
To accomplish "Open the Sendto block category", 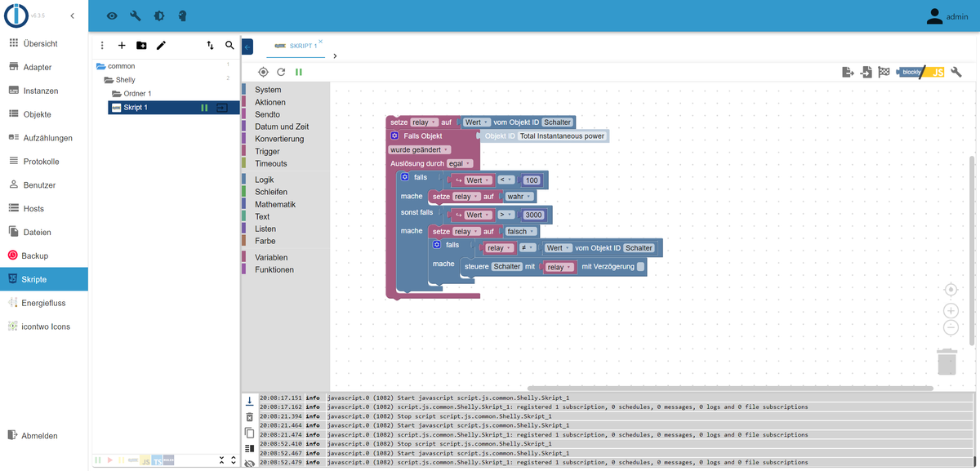I will [x=267, y=114].
